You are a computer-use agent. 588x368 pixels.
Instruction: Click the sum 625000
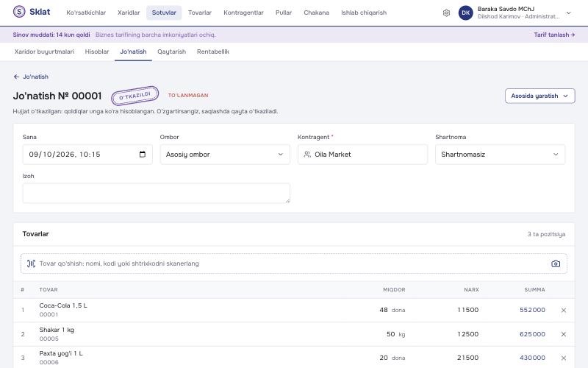(532, 334)
